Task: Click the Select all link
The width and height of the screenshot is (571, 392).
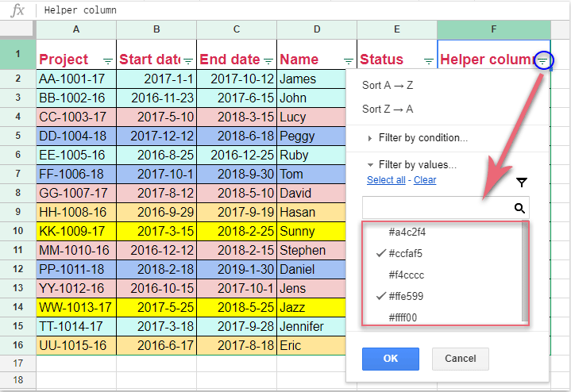Action: coord(386,180)
